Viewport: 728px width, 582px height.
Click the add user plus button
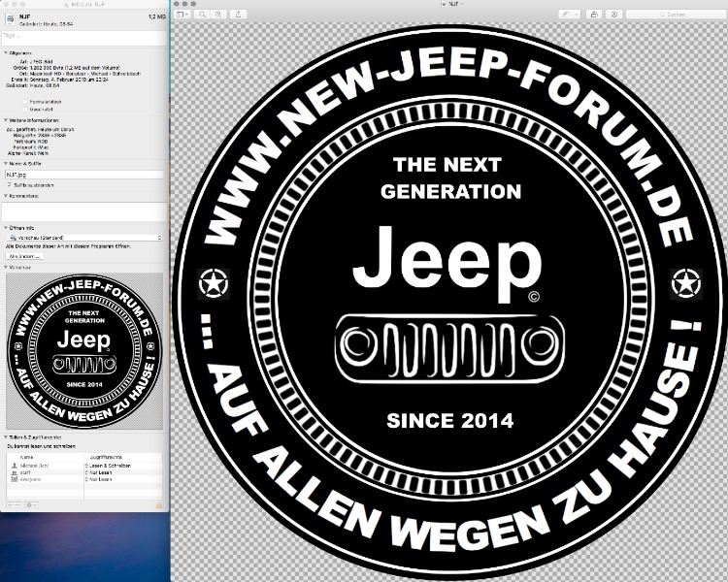pos(11,504)
